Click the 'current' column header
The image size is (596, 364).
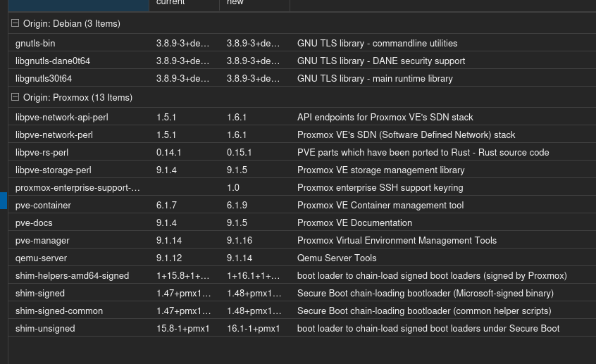pos(184,4)
